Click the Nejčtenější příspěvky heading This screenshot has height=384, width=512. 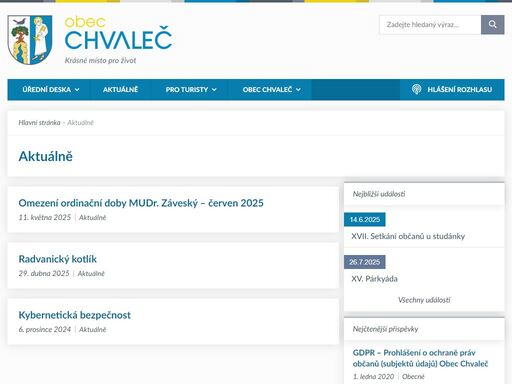pos(385,329)
